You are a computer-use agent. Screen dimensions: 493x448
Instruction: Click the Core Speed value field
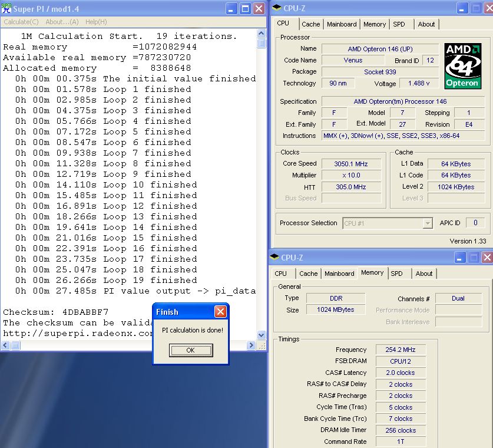point(352,164)
